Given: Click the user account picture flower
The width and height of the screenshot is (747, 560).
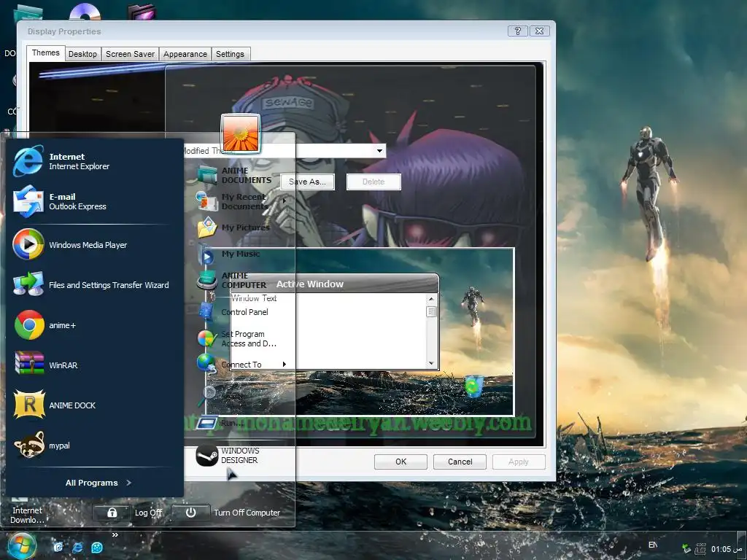Looking at the screenshot, I should 241,133.
